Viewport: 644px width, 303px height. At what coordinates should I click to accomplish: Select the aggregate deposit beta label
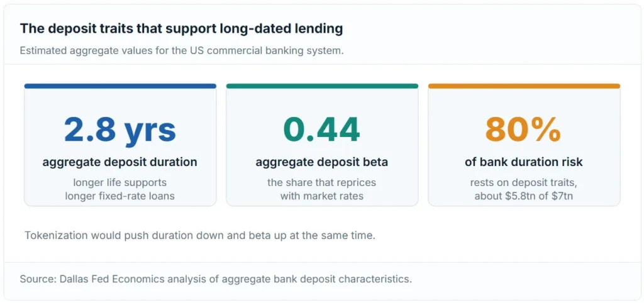coord(321,162)
